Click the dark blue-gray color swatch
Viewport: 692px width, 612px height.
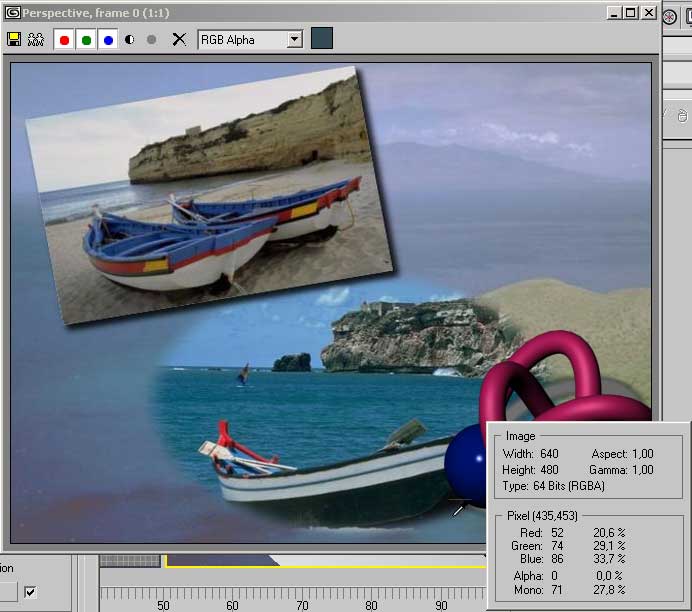pyautogui.click(x=322, y=39)
